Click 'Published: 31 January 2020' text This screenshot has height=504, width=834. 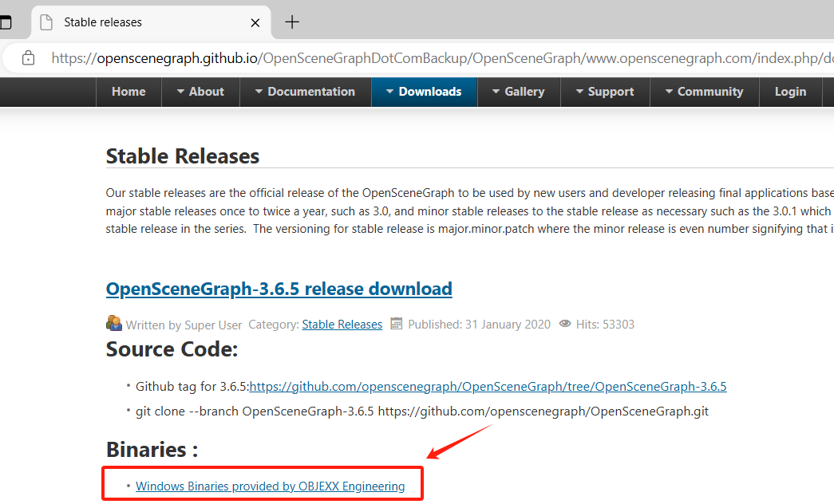coord(479,325)
